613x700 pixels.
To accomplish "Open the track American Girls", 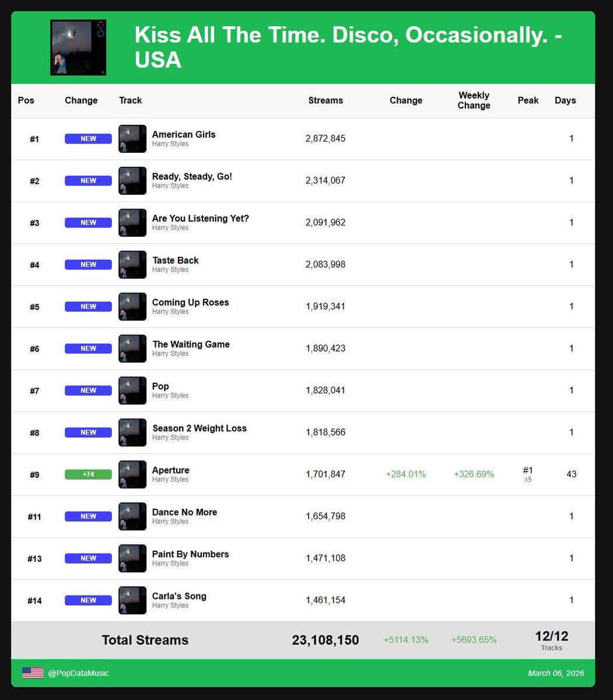I will [x=184, y=134].
